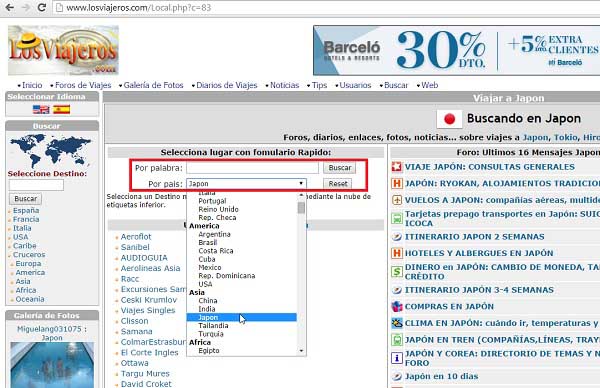The width and height of the screenshot is (600, 388).
Task: Click train icon beside Tarjetas prepago transportes
Action: click(x=397, y=218)
